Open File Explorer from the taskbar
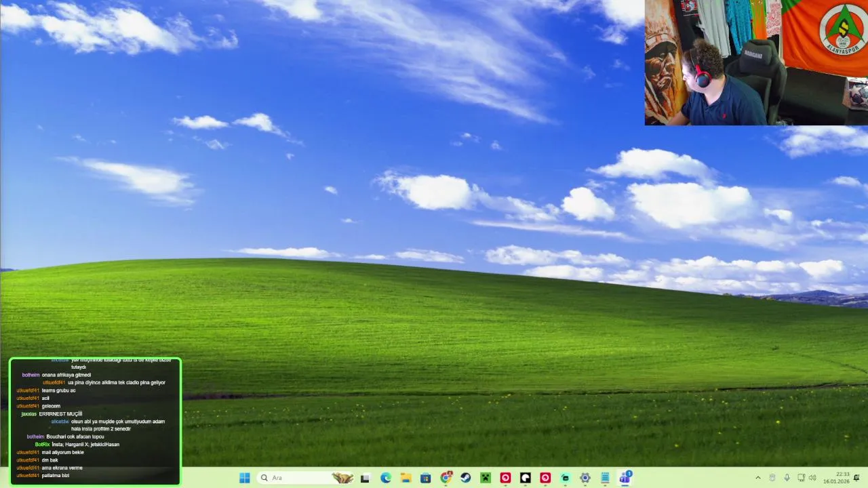Screen dimensions: 868x488 coord(406,478)
